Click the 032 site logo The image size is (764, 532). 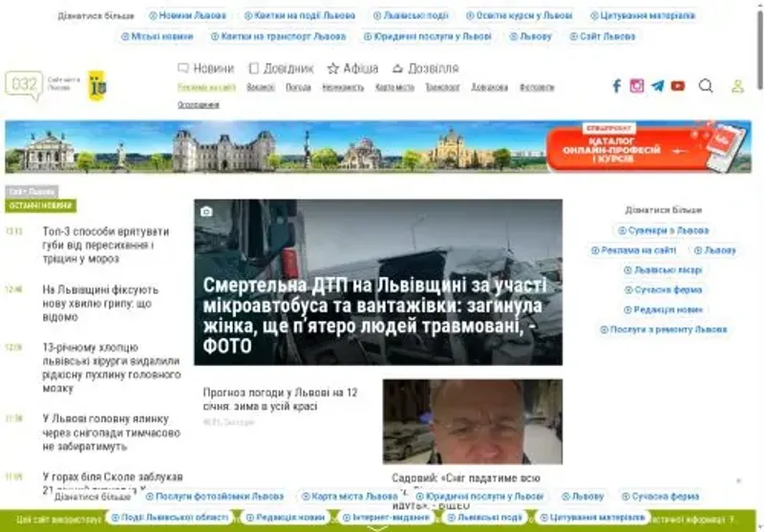click(x=24, y=85)
